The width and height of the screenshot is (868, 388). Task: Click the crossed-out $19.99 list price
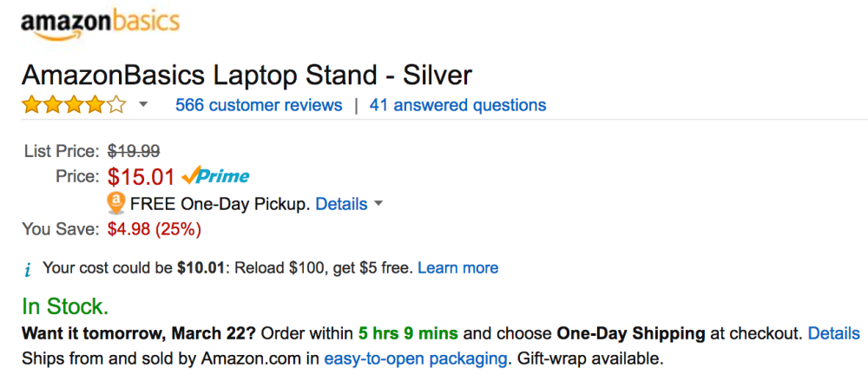pos(133,151)
